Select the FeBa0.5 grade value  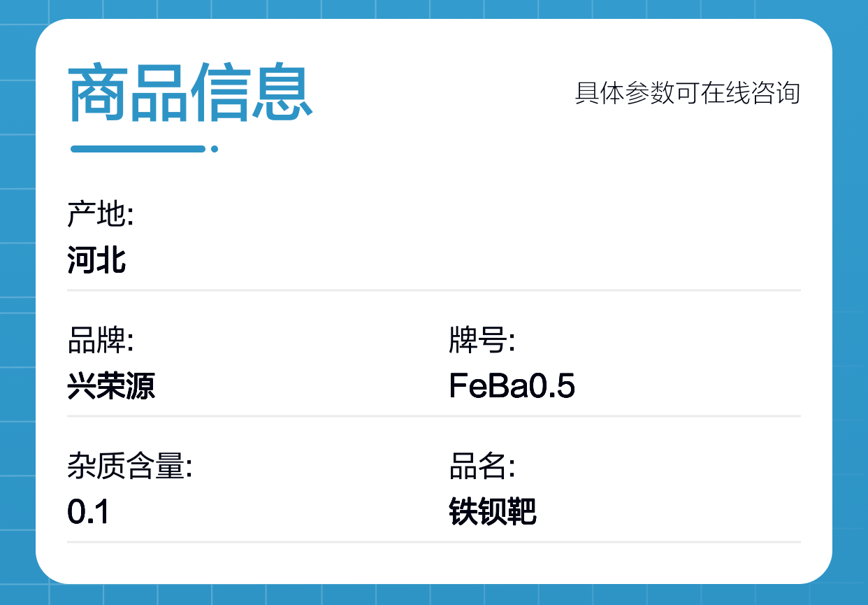[512, 385]
